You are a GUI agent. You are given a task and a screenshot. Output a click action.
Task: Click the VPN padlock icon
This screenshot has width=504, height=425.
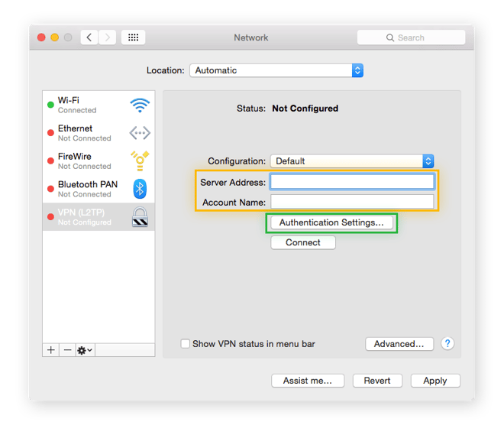141,217
